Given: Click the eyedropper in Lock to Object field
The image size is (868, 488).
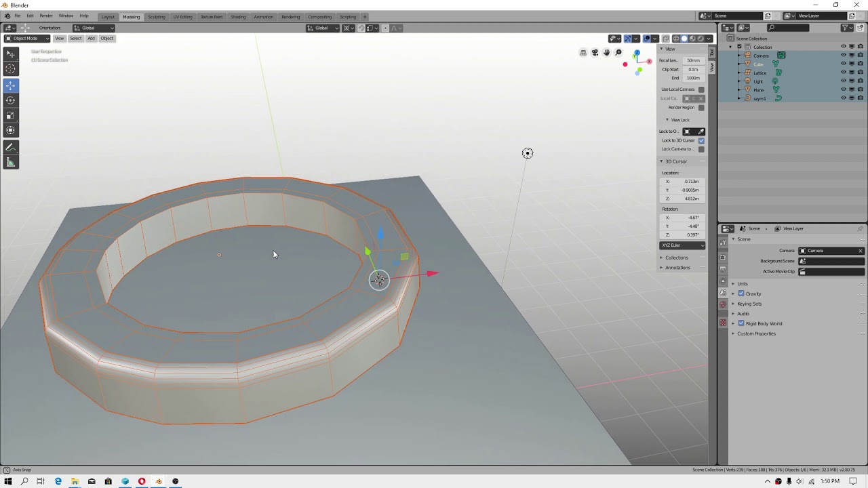Looking at the screenshot, I should tap(701, 131).
